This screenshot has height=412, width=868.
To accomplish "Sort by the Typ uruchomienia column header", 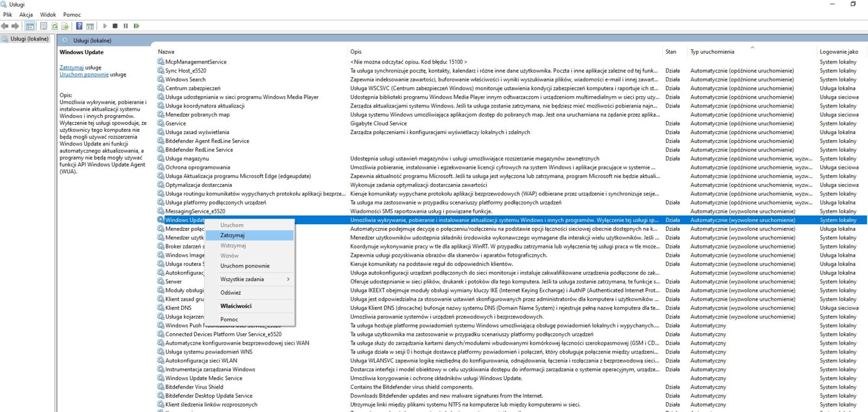I will 712,52.
